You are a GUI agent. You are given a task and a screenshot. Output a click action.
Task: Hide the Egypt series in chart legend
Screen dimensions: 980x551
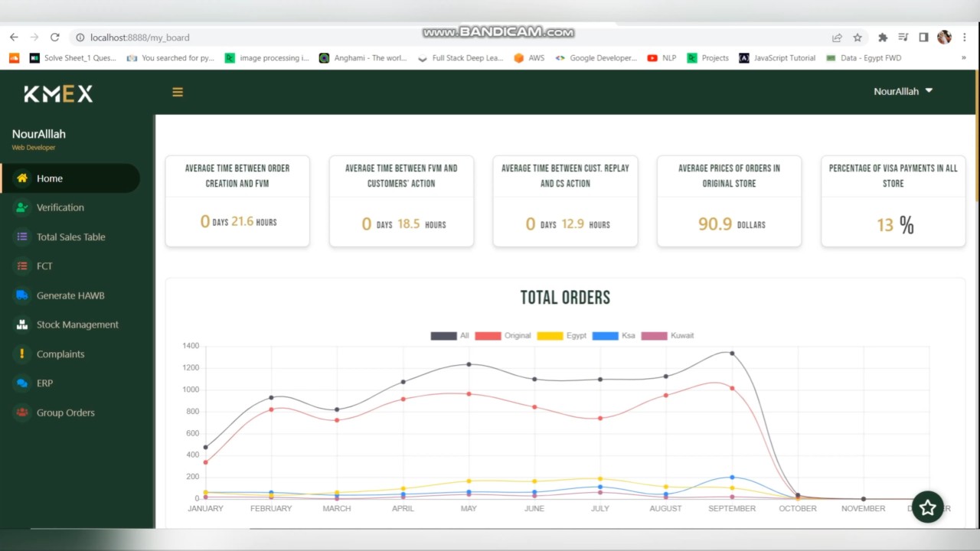tap(562, 336)
